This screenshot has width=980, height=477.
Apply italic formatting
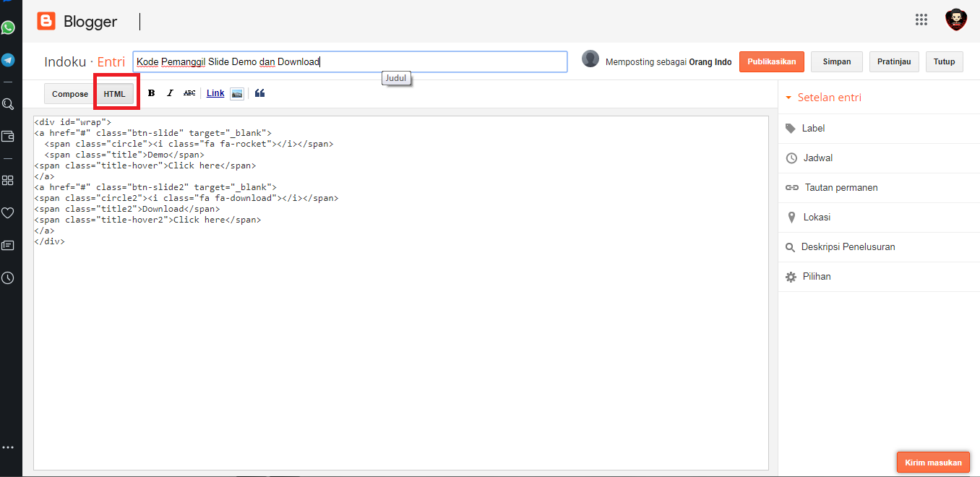point(170,93)
